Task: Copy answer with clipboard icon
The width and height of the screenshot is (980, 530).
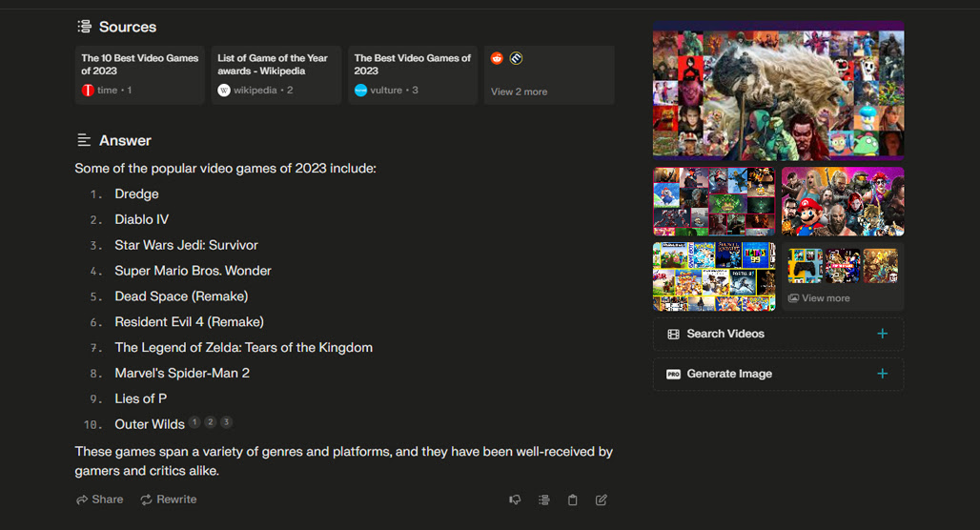Action: (x=573, y=499)
